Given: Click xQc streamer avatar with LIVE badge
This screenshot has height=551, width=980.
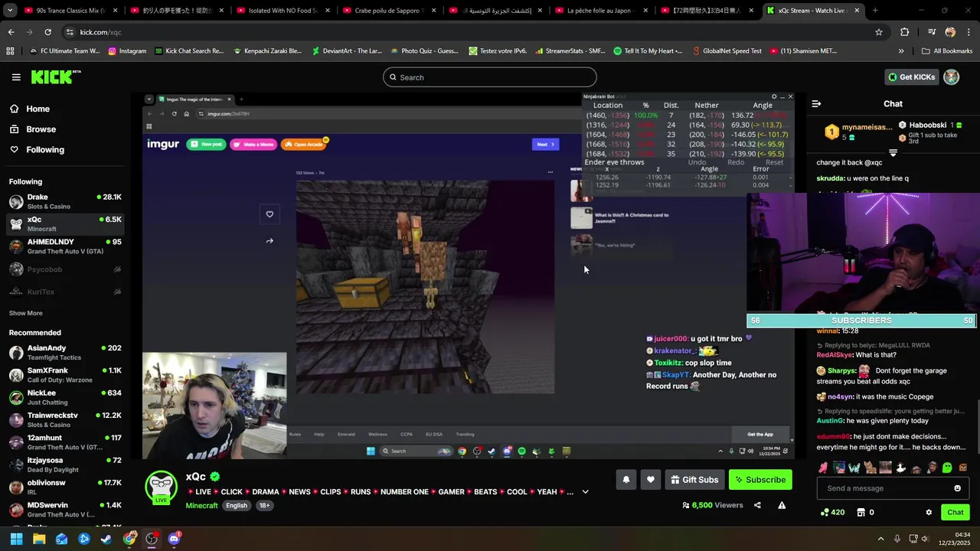Looking at the screenshot, I should tap(162, 487).
